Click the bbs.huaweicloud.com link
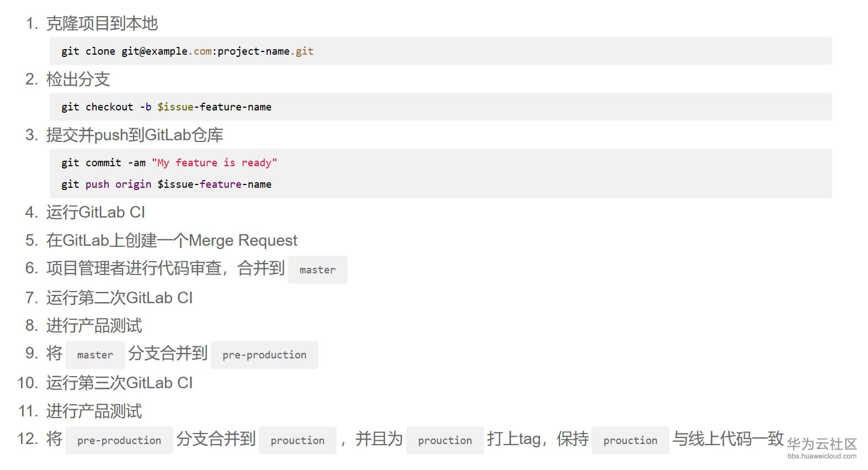Viewport: 868px width, 470px height. (x=822, y=456)
